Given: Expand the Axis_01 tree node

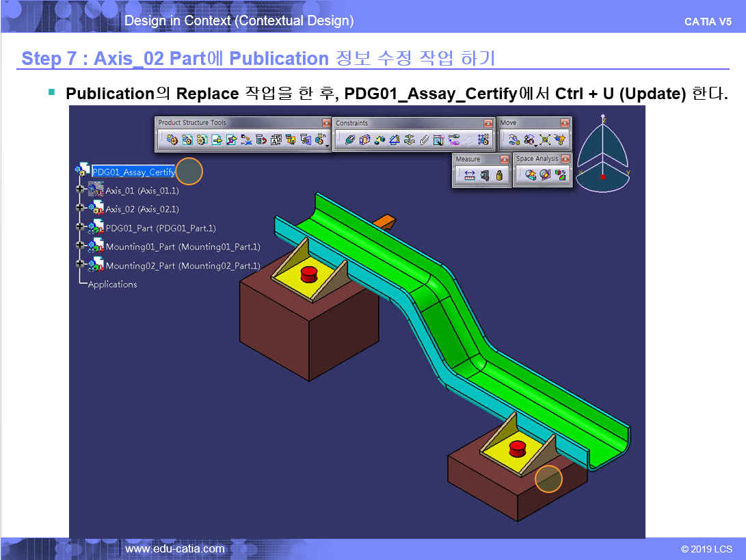Looking at the screenshot, I should pyautogui.click(x=81, y=189).
